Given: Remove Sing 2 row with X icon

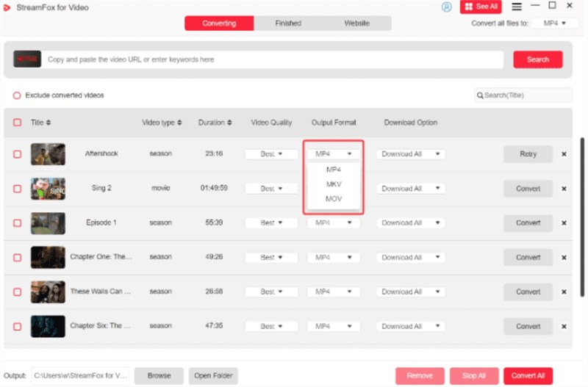Looking at the screenshot, I should click(x=564, y=189).
